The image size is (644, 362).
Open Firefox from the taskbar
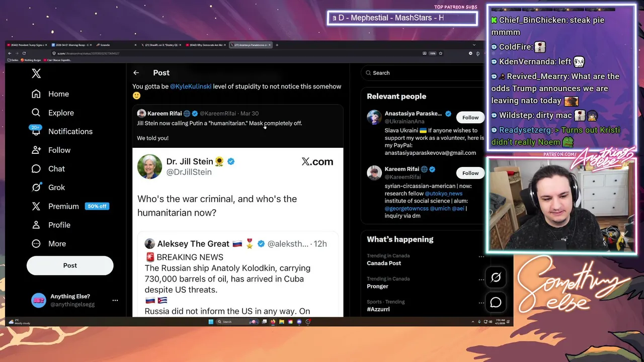[x=273, y=322]
